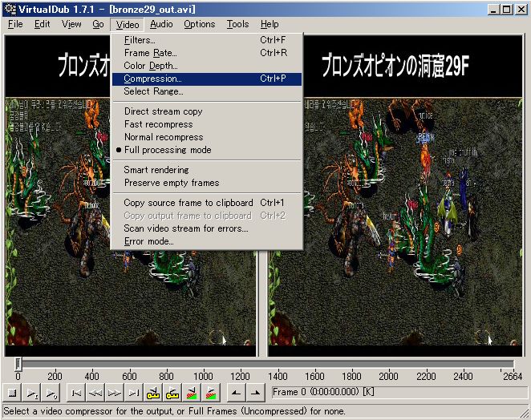Open Error mode... menu entry
531x420 pixels.
207,241
